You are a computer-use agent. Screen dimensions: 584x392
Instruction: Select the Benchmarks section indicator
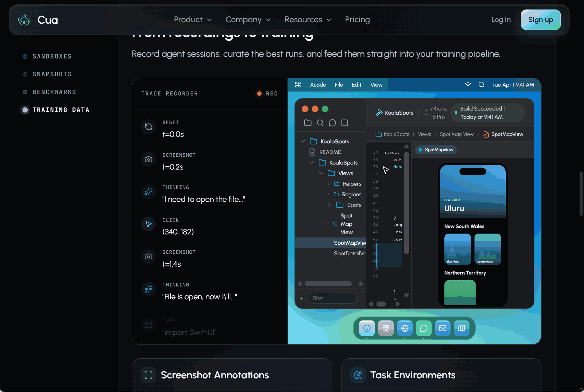click(25, 92)
